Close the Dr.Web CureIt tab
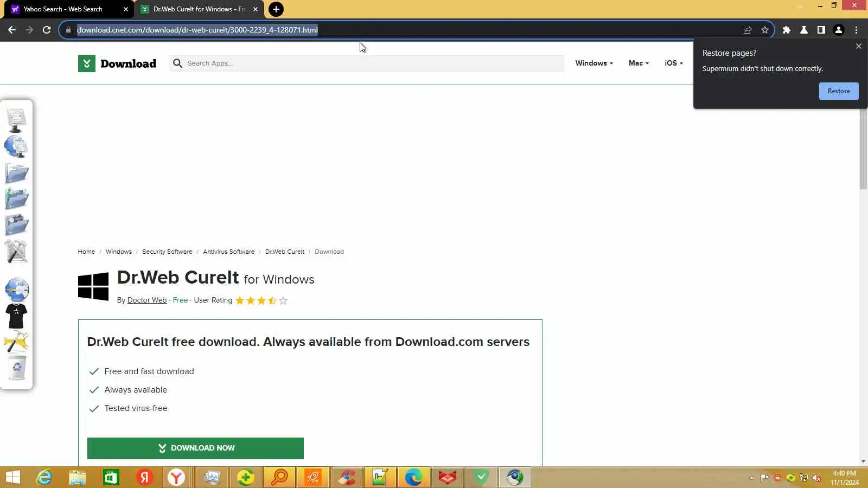The image size is (868, 488). coord(256,9)
